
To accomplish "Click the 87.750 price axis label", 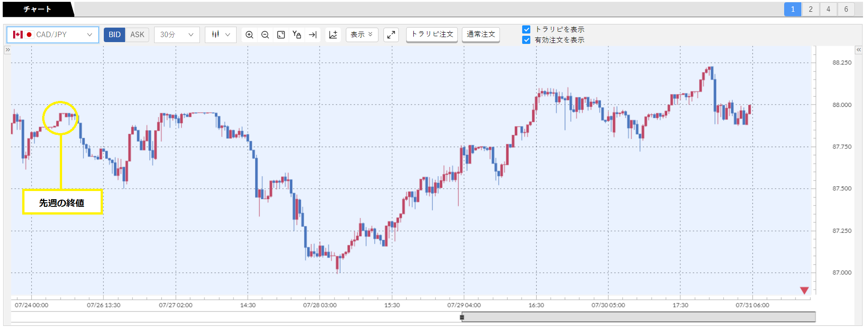I will click(842, 147).
